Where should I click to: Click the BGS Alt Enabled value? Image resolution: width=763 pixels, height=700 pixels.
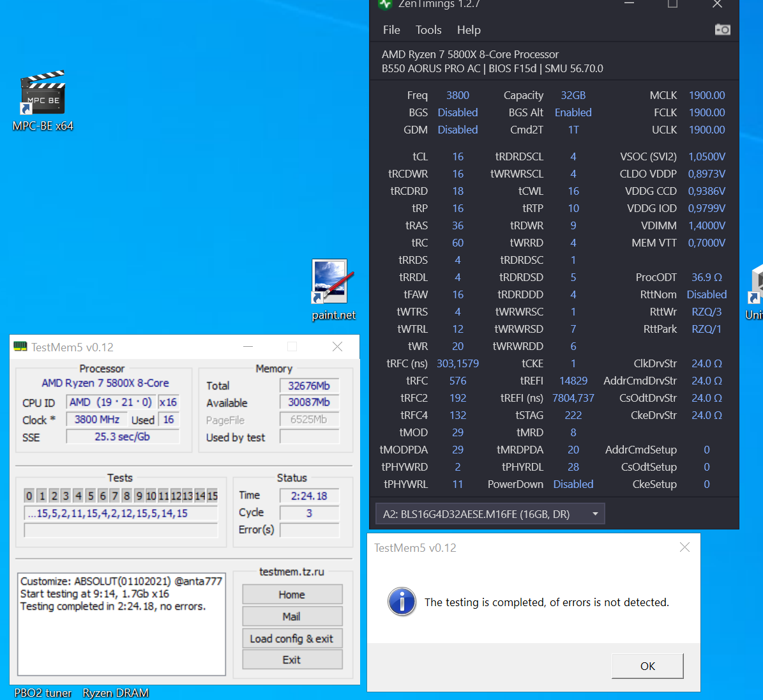[573, 112]
